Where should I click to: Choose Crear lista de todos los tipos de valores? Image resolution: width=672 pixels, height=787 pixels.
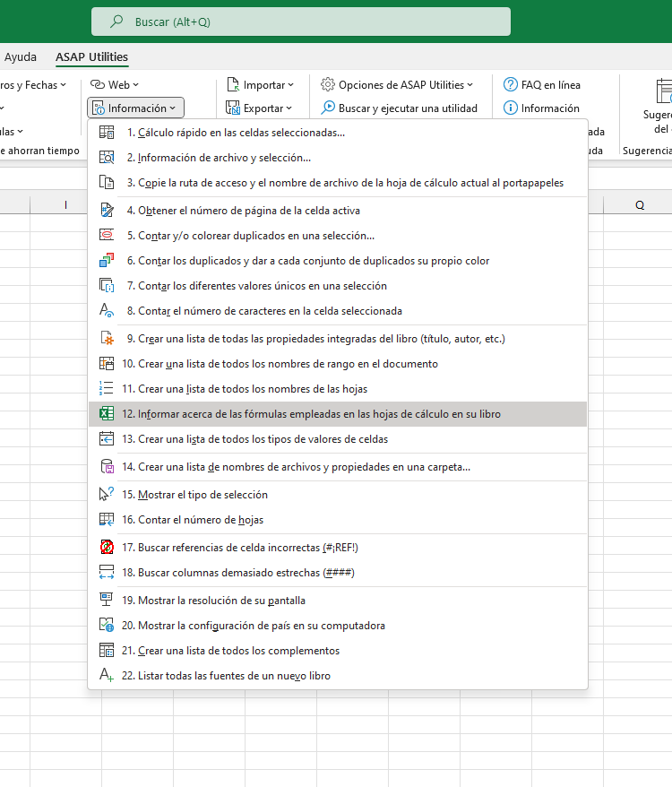click(x=338, y=439)
